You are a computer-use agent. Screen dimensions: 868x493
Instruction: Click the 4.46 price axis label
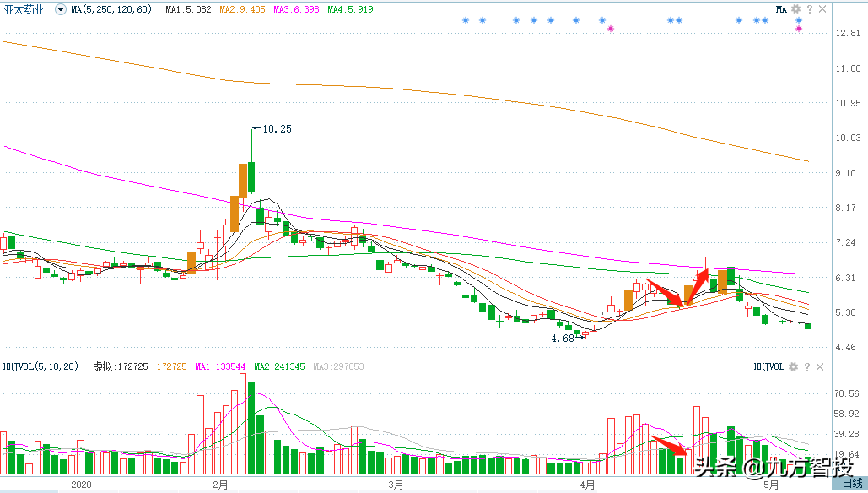tap(845, 348)
